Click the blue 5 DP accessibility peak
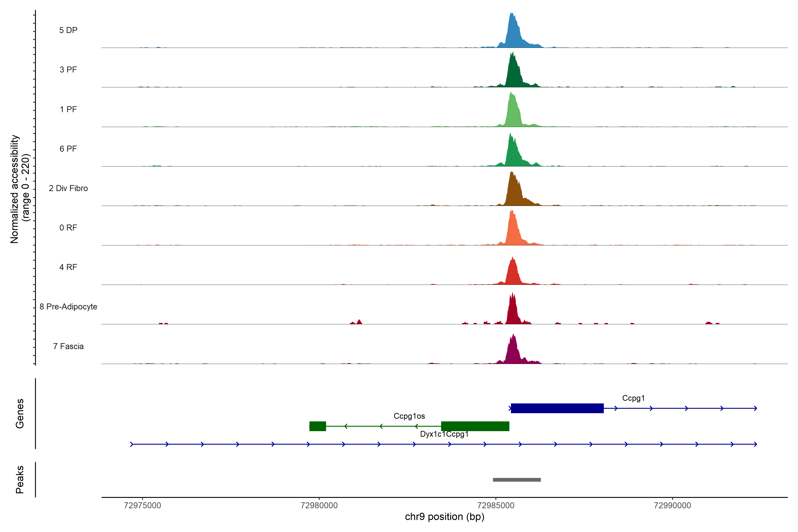Screen dimensions: 798x532 coord(513,34)
